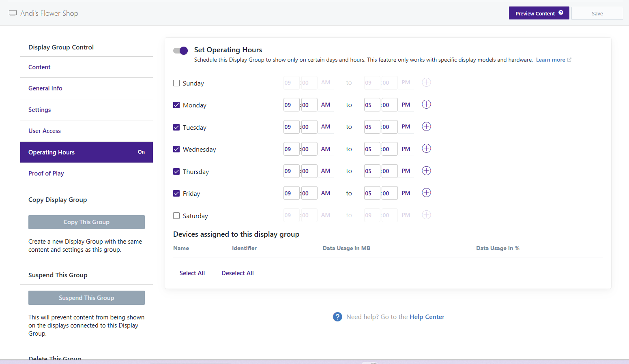Click the Data Usage in % header

click(x=498, y=248)
